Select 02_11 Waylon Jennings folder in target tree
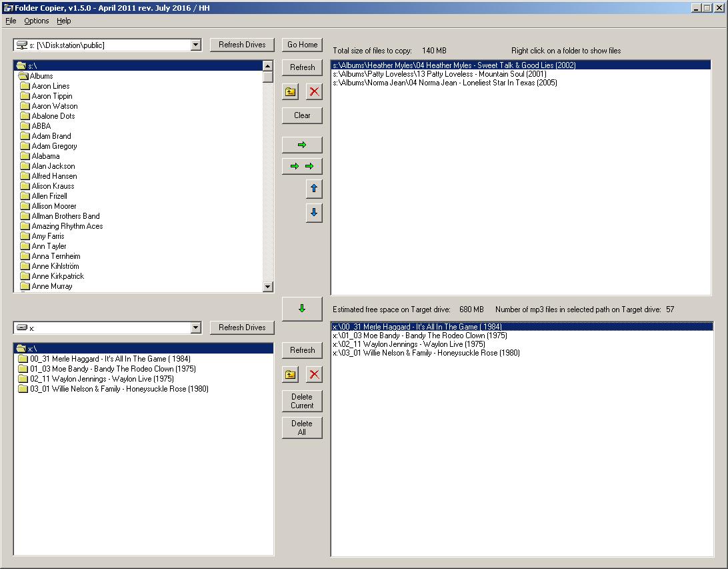The image size is (728, 569). point(102,379)
